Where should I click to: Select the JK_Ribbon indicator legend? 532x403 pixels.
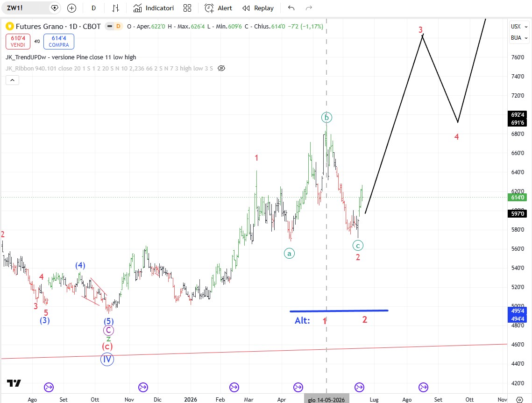tap(109, 68)
